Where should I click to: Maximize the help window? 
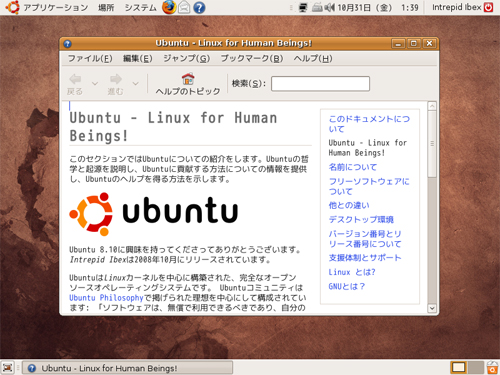pyautogui.click(x=414, y=44)
